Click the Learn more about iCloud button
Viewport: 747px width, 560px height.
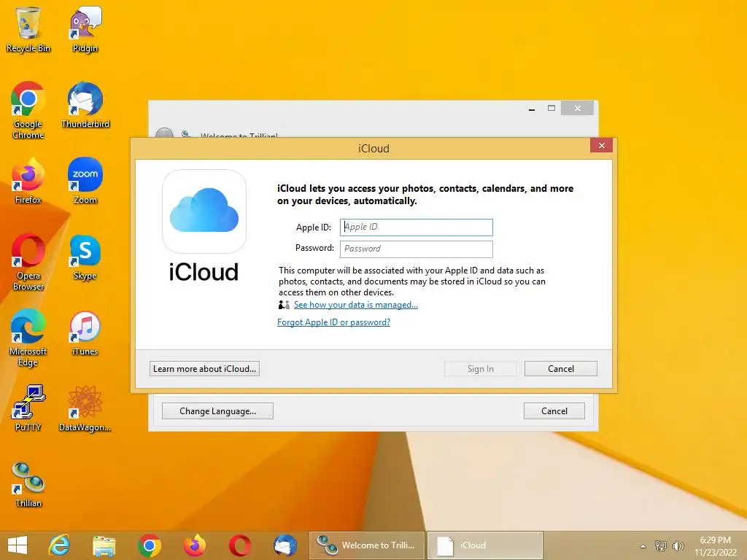204,368
